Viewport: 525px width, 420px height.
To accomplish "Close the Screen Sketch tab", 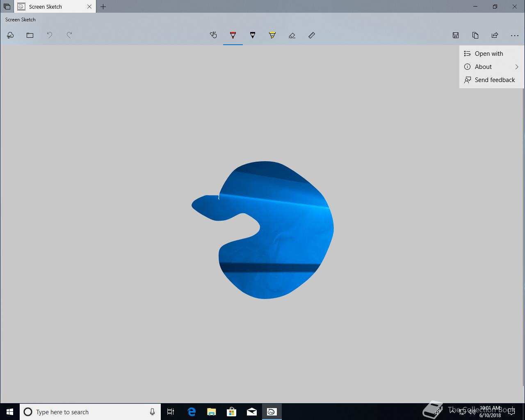I will tap(89, 7).
